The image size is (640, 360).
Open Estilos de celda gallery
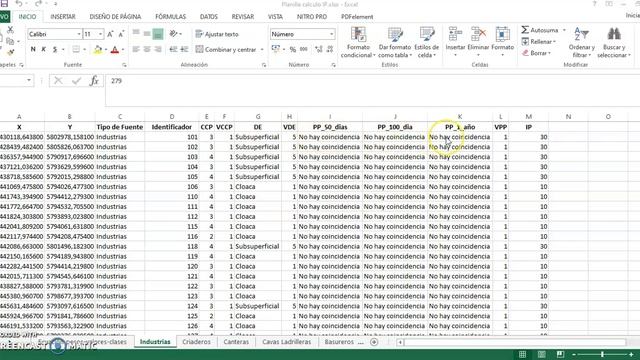tap(427, 42)
